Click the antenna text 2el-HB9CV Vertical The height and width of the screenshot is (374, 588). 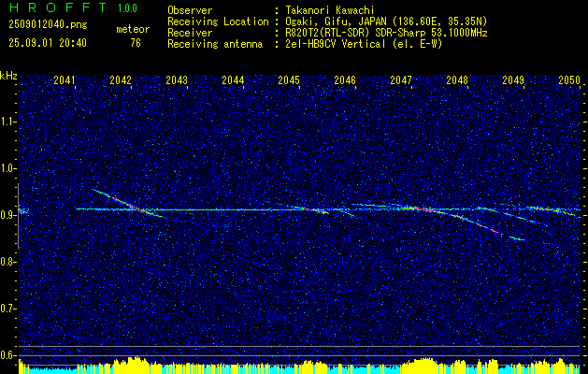pos(336,44)
